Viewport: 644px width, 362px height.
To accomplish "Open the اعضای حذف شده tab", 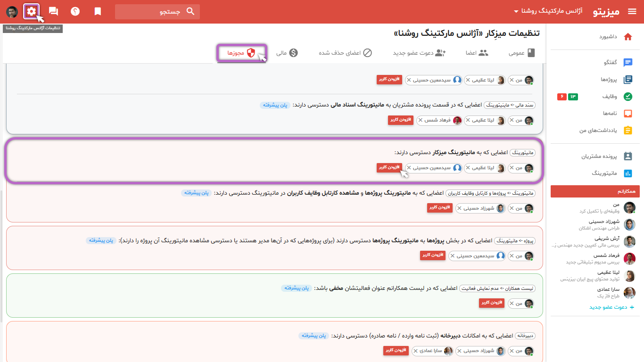I will pyautogui.click(x=345, y=53).
